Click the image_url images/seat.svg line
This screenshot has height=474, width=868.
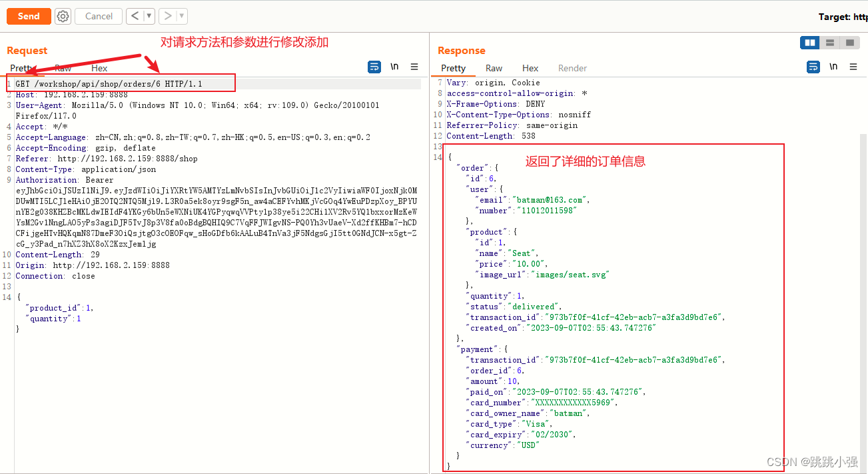(542, 275)
